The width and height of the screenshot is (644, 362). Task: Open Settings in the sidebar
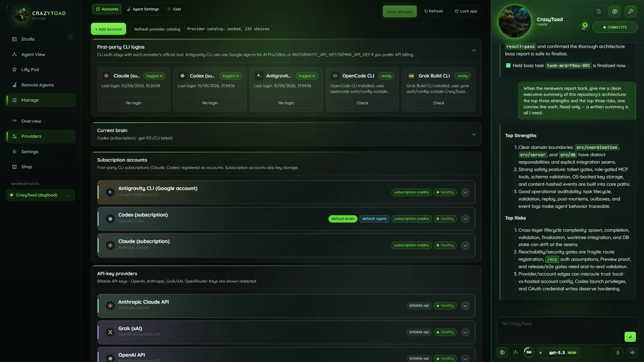tap(40, 152)
